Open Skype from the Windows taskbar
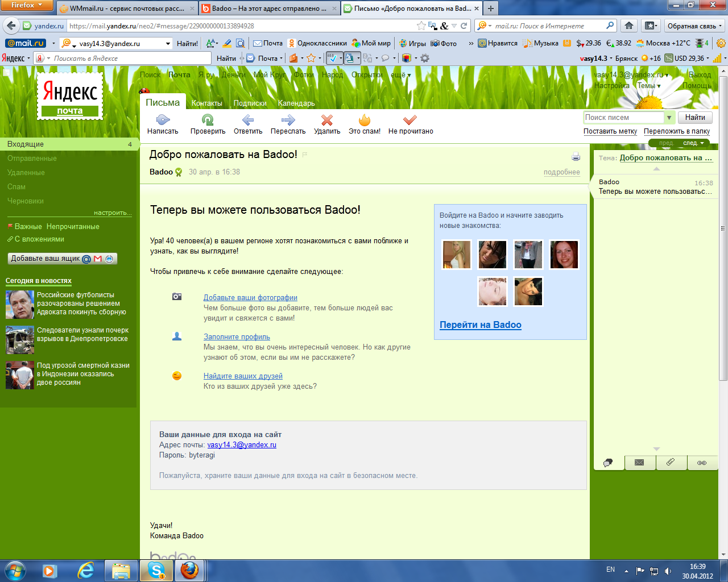The image size is (728, 582). [156, 570]
